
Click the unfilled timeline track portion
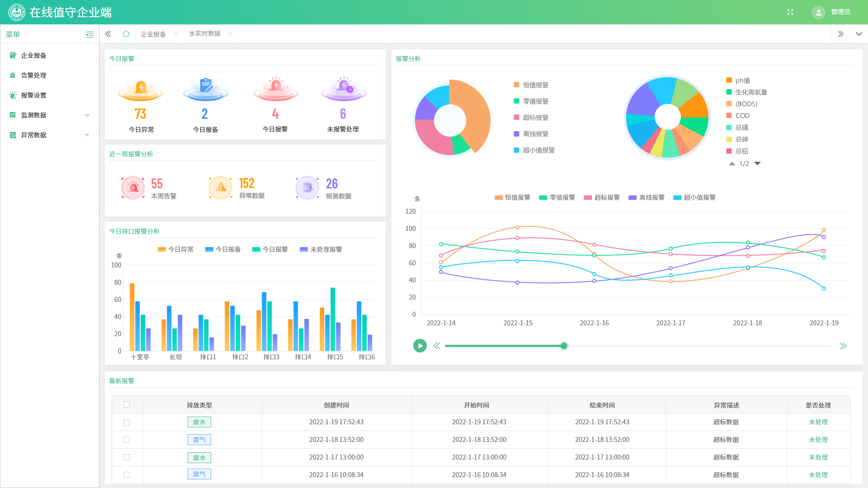[699, 346]
